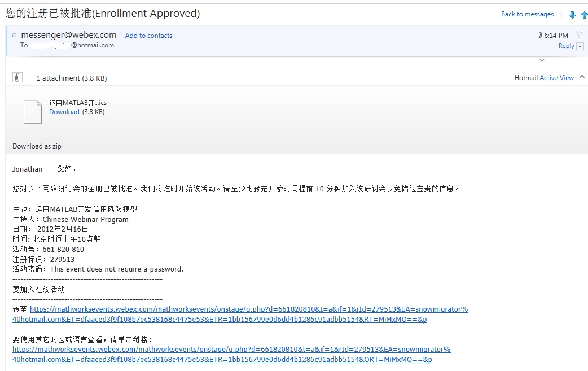Flag this message using the flag icon

click(580, 35)
